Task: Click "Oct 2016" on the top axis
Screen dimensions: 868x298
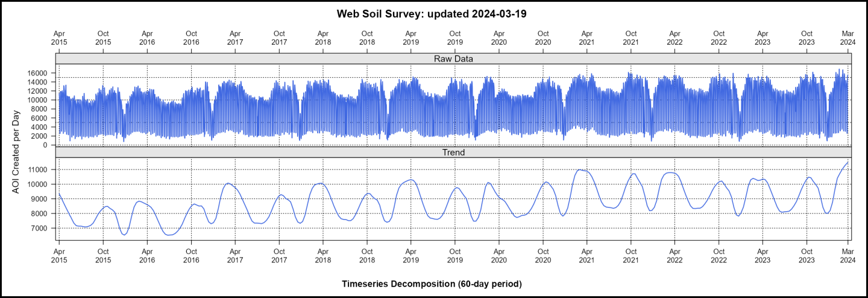Action: pyautogui.click(x=191, y=38)
